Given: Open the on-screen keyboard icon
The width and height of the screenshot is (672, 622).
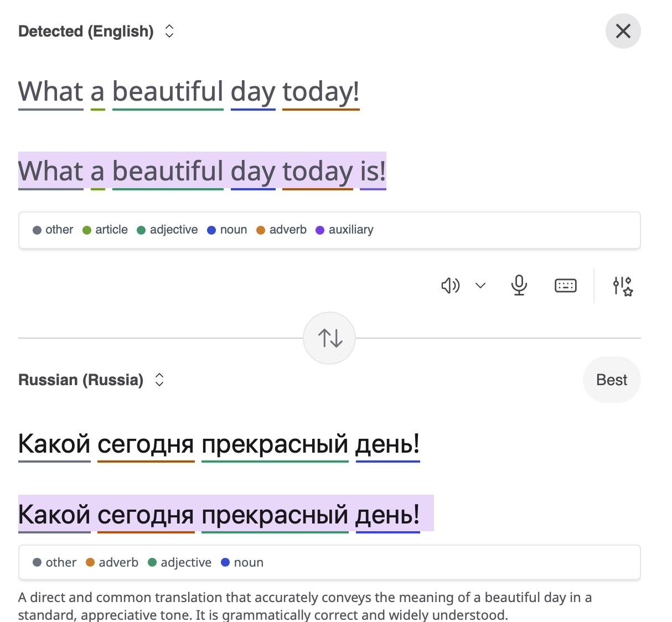Looking at the screenshot, I should coord(566,286).
